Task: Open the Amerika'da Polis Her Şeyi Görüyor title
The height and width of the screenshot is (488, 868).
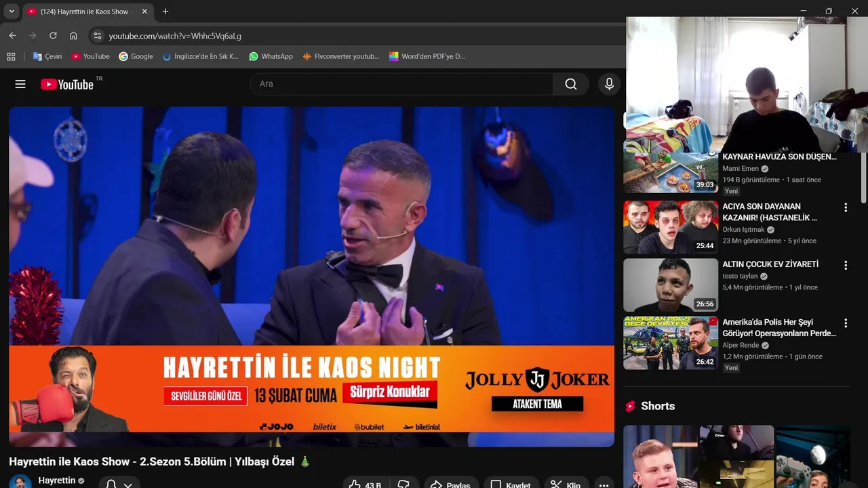Action: pos(779,327)
